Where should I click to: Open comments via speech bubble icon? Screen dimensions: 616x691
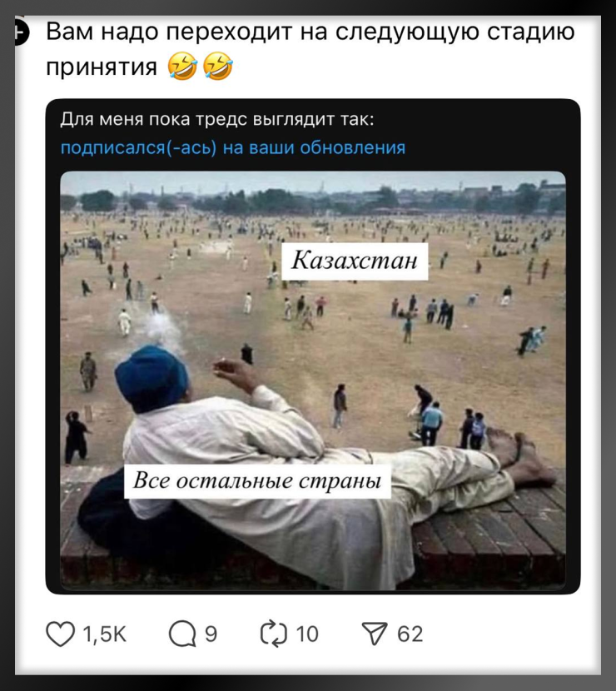pos(182,634)
